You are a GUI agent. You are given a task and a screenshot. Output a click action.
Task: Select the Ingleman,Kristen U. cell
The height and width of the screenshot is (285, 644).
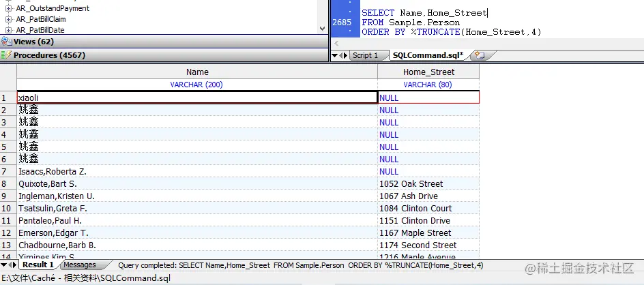pyautogui.click(x=197, y=196)
